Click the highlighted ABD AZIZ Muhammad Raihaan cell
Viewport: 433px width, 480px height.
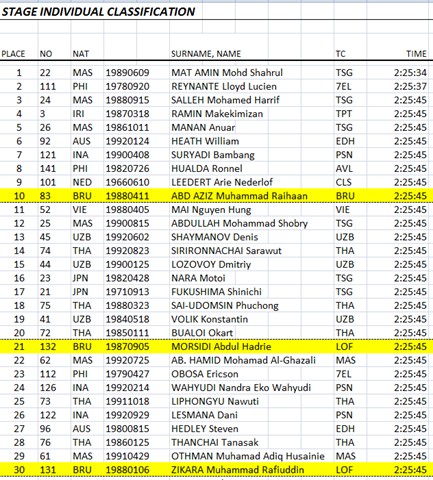coord(239,196)
